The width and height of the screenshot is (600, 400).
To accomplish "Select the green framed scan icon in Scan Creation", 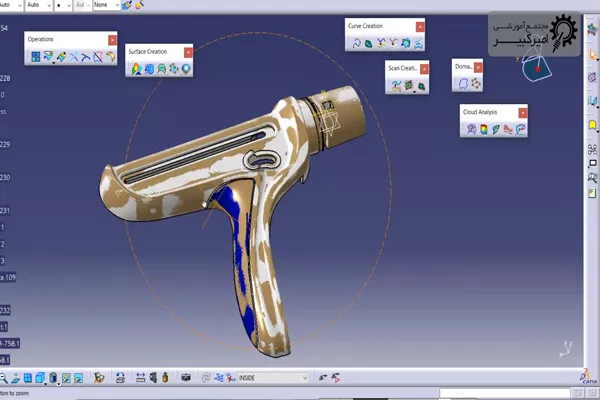I will [409, 85].
